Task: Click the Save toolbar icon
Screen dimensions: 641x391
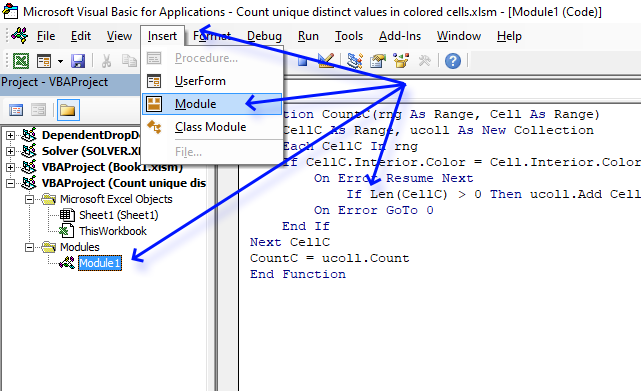Action: point(78,61)
